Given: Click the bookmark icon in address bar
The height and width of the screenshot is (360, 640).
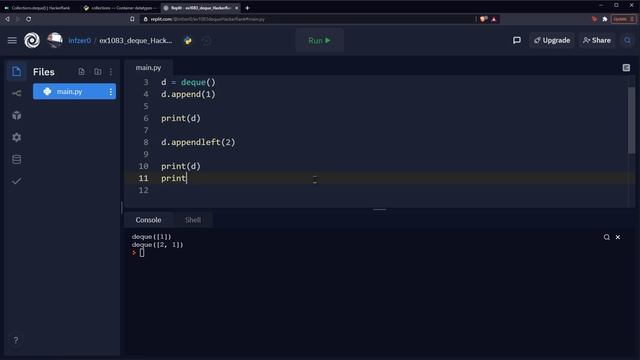Looking at the screenshot, I should (x=132, y=19).
